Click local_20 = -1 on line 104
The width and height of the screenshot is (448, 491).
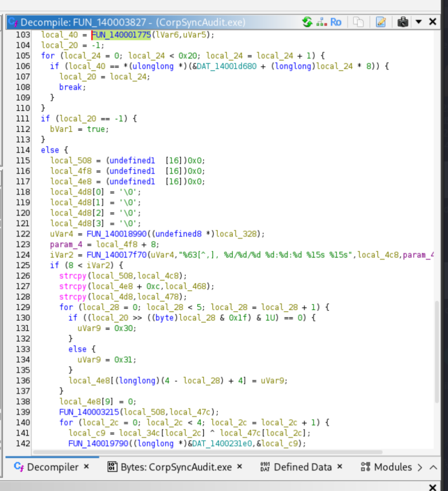pyautogui.click(x=72, y=45)
